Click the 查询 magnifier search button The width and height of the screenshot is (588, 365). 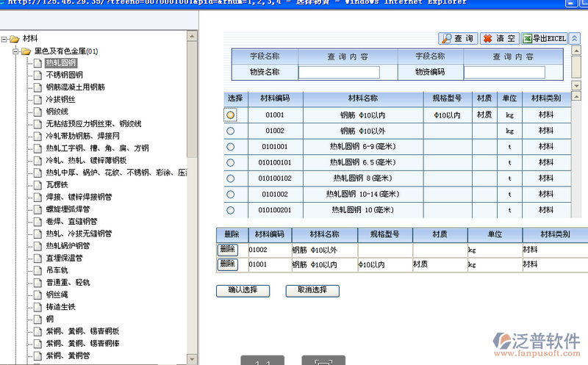point(458,38)
